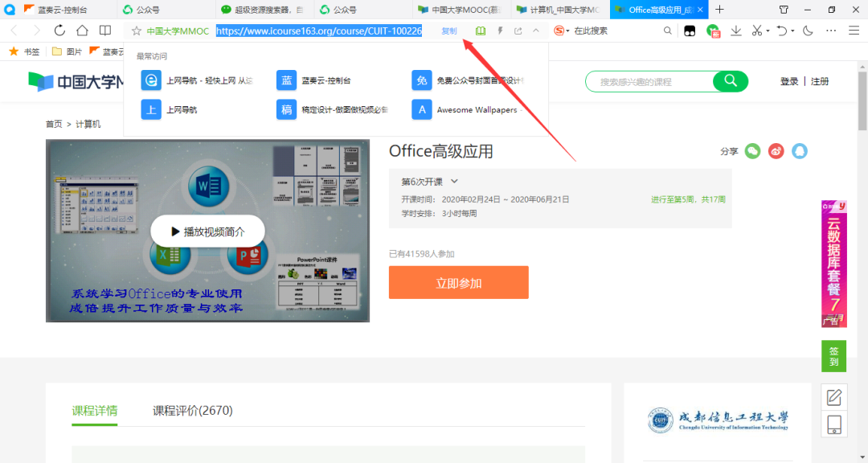Click the skin shirt icon in title bar
The height and width of the screenshot is (463, 868).
pos(784,10)
